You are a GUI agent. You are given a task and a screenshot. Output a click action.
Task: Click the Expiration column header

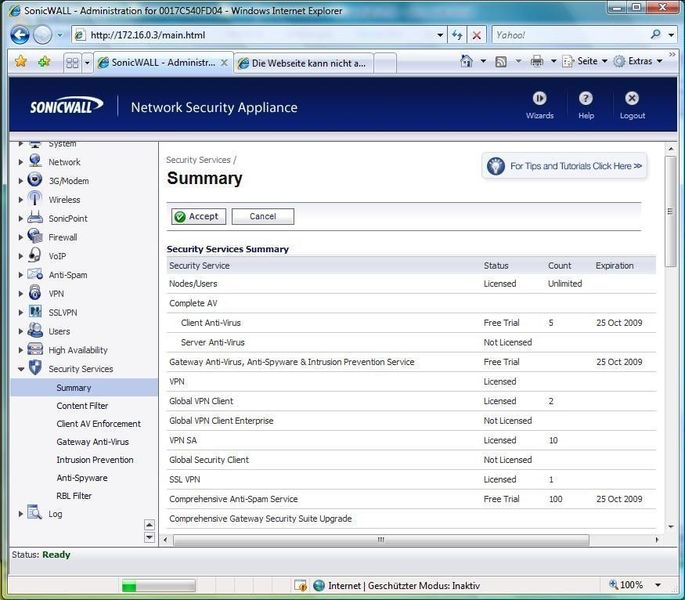coord(614,265)
